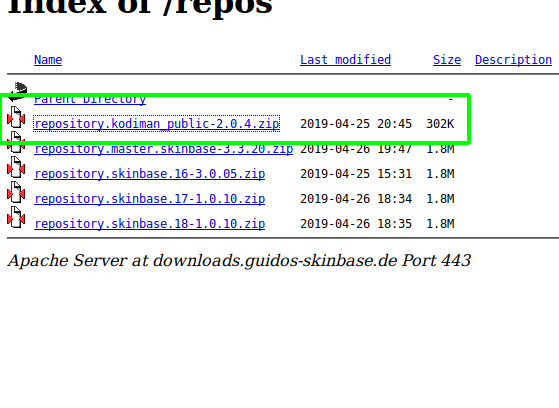Download repository.skinbase.18-1.0.10.zip

tap(150, 224)
